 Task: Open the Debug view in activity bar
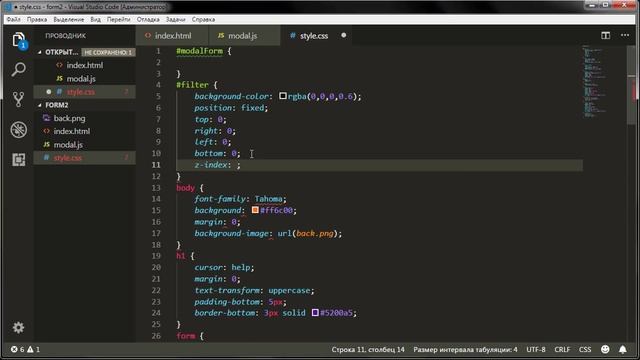coord(19,130)
